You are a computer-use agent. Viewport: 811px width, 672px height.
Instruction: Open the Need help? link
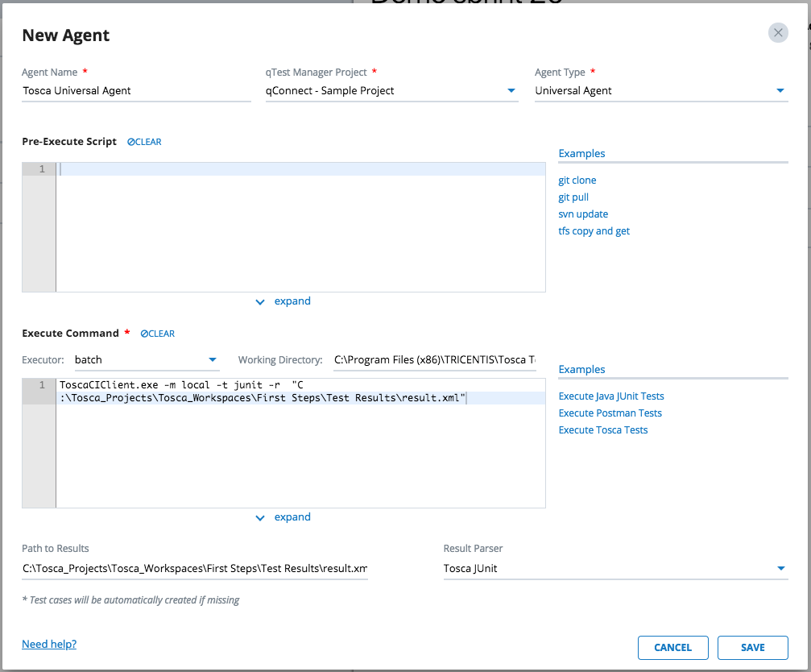click(49, 645)
